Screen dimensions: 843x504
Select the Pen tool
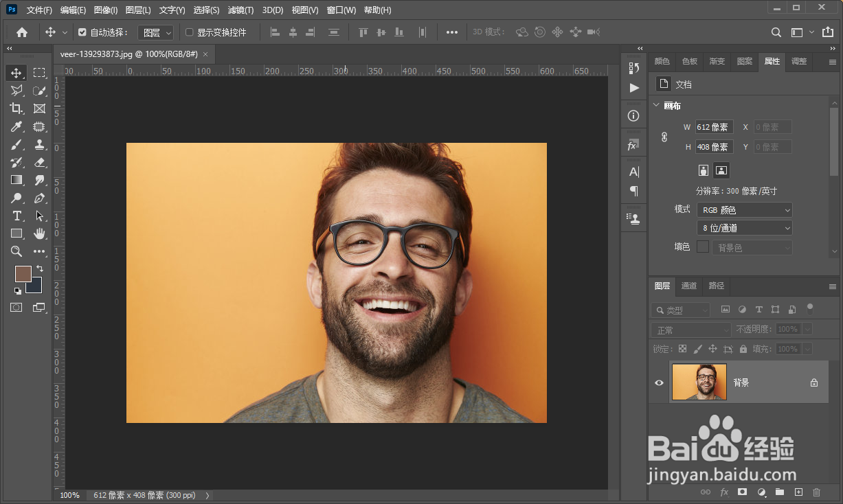click(39, 198)
